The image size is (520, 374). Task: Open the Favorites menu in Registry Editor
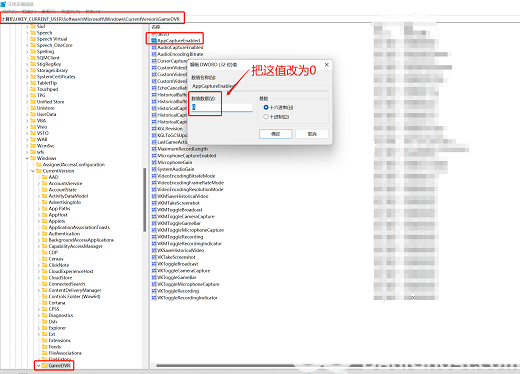click(71, 12)
